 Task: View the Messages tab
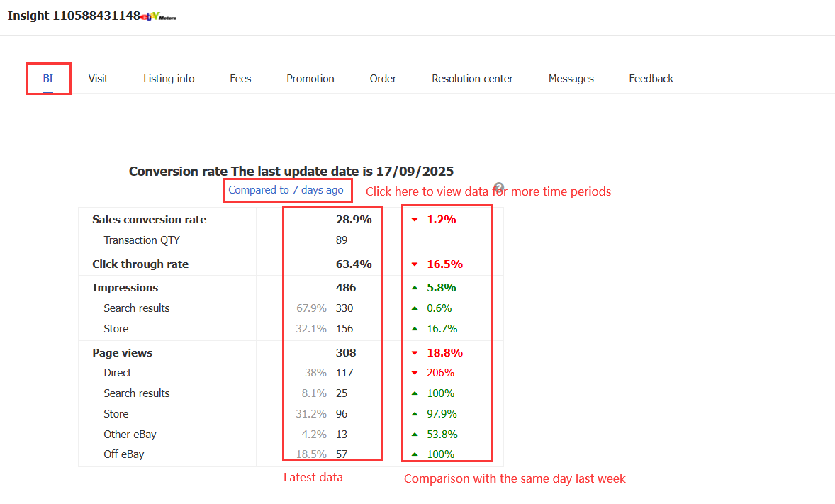point(571,79)
